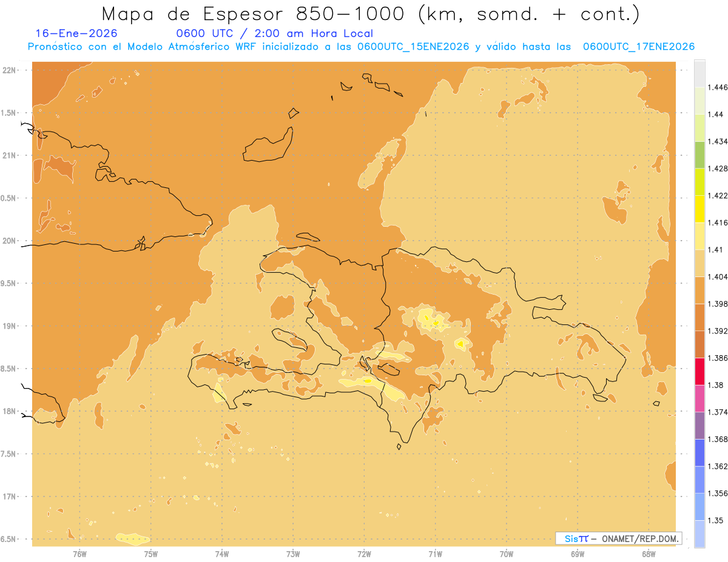Viewport: 728px width, 562px height.
Task: Click the colorbar value "1.422"
Action: [x=718, y=195]
